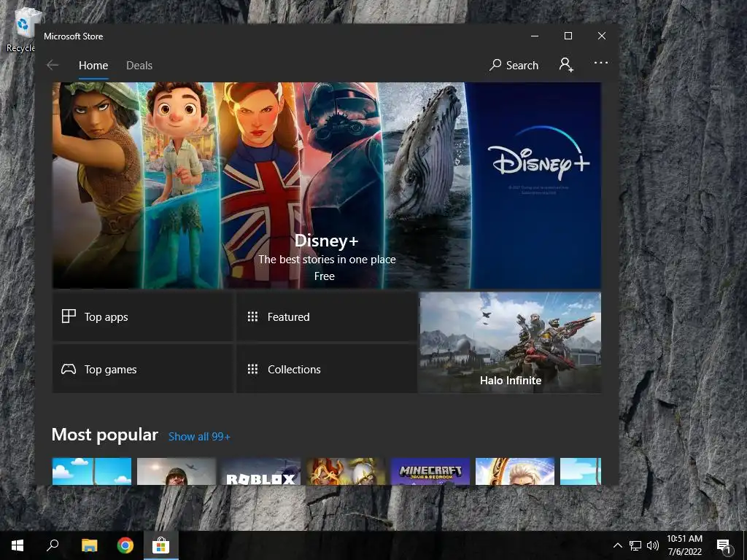
Task: Open the Top apps tile
Action: [x=143, y=316]
